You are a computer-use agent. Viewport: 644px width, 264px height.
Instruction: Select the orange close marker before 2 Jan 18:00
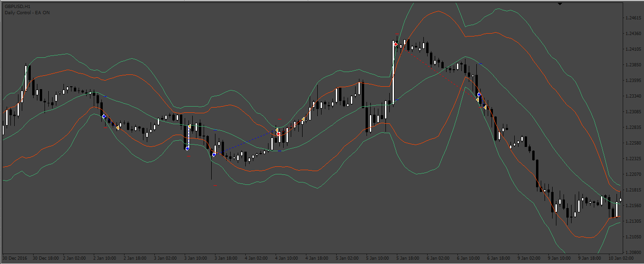point(117,127)
